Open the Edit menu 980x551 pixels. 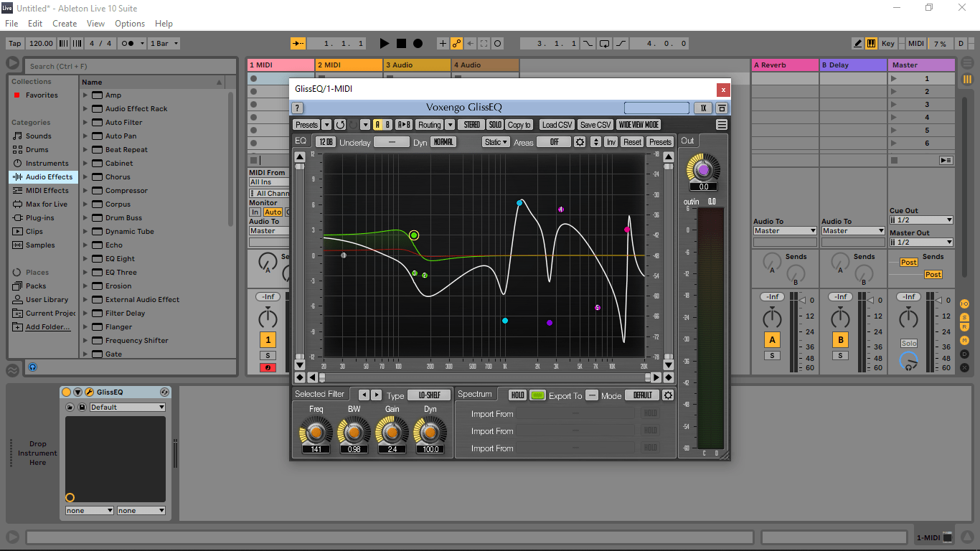tap(35, 24)
